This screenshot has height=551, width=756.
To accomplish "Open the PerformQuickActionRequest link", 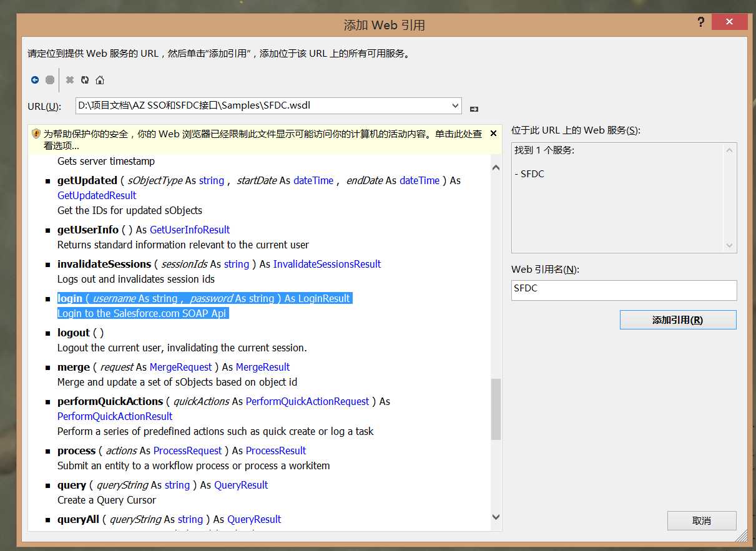I will tap(308, 401).
